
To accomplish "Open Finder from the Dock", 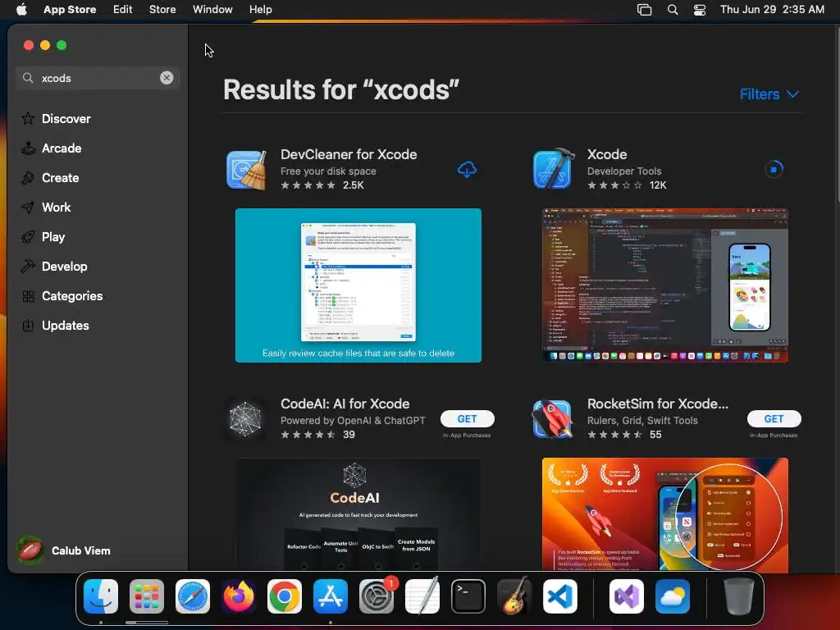I will click(x=101, y=596).
